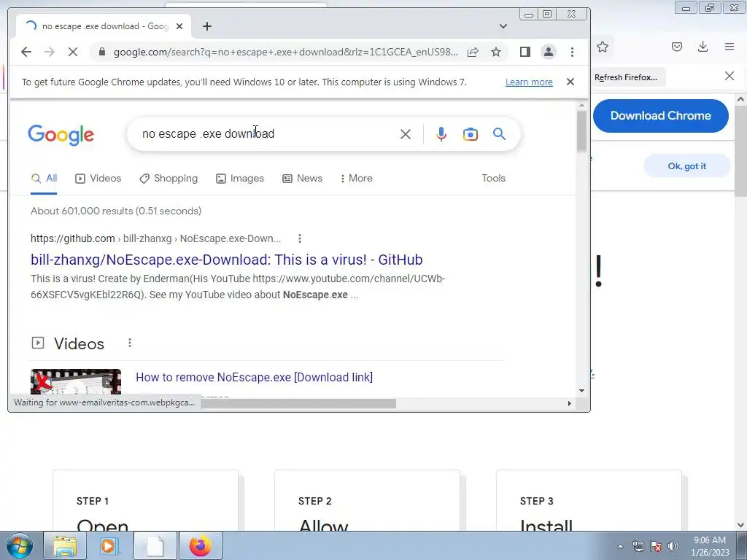747x560 pixels.
Task: Click 'Ok, got it' in Firefox page
Action: pyautogui.click(x=686, y=166)
